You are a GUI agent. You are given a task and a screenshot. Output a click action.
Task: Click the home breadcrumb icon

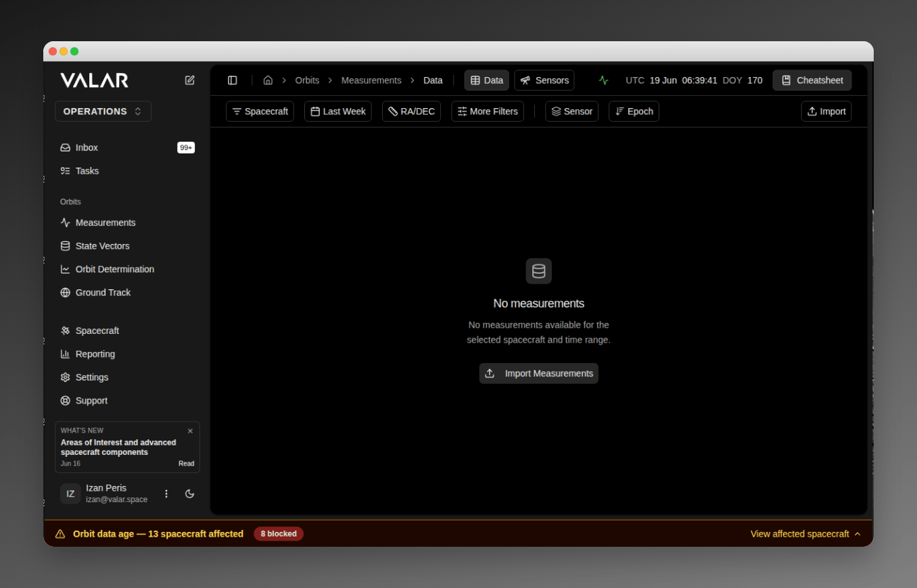click(268, 80)
